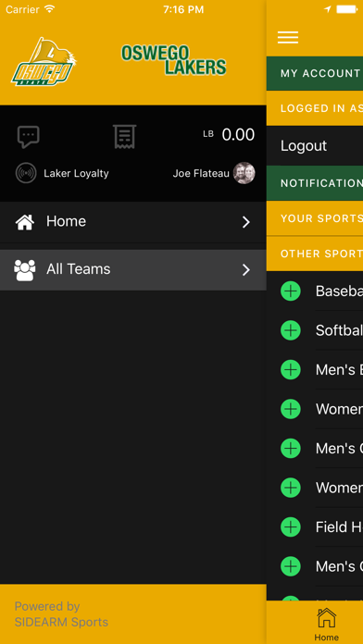Open the hamburger menu icon
The width and height of the screenshot is (363, 644).
[288, 37]
